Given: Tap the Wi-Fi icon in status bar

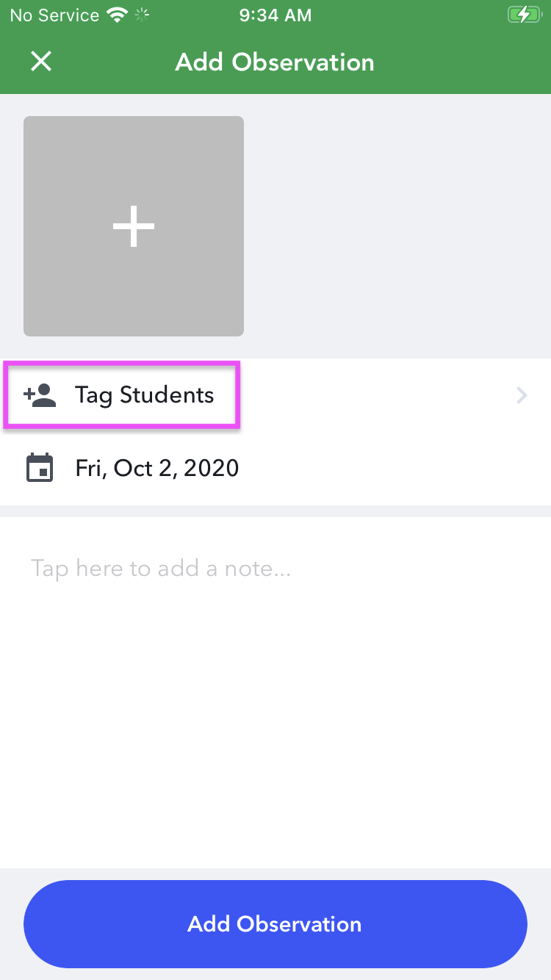Looking at the screenshot, I should click(116, 15).
